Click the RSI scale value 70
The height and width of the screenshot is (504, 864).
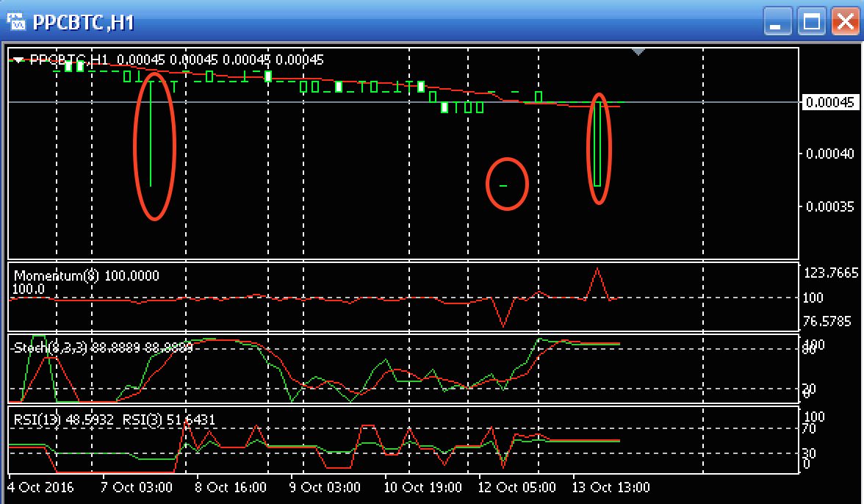(808, 428)
